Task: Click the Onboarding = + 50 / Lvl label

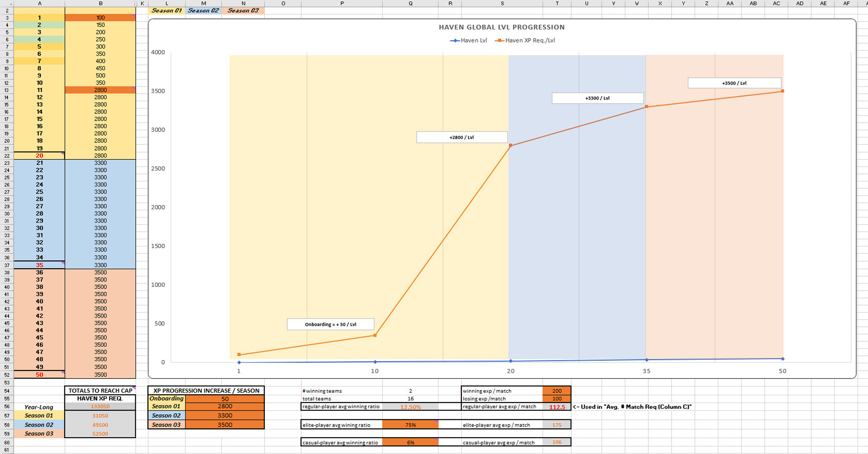Action: click(x=330, y=324)
